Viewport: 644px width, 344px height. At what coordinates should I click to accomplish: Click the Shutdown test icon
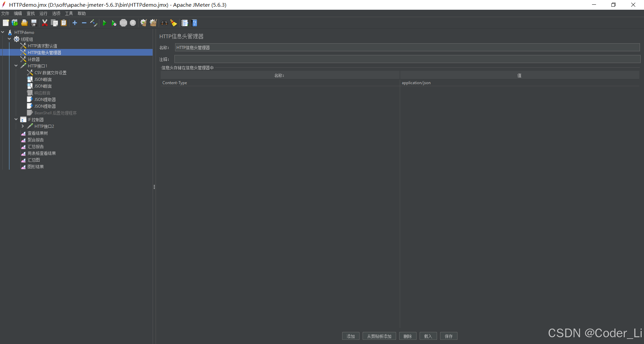133,23
